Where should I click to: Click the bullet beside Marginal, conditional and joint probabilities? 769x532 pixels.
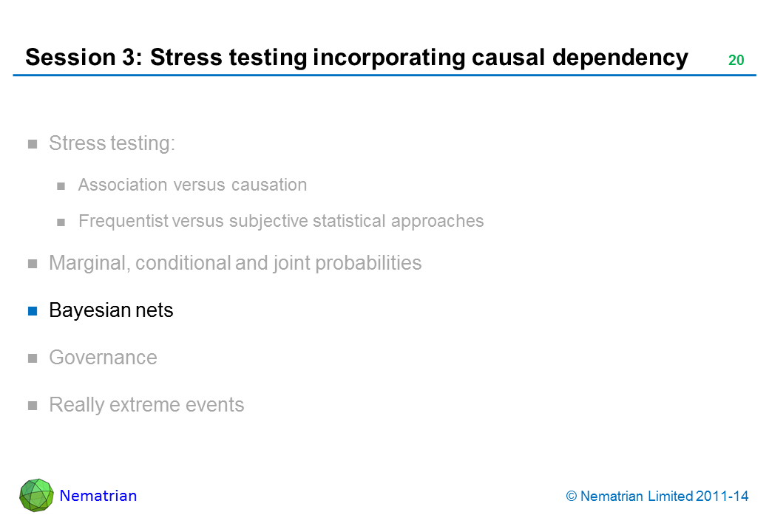pos(33,264)
